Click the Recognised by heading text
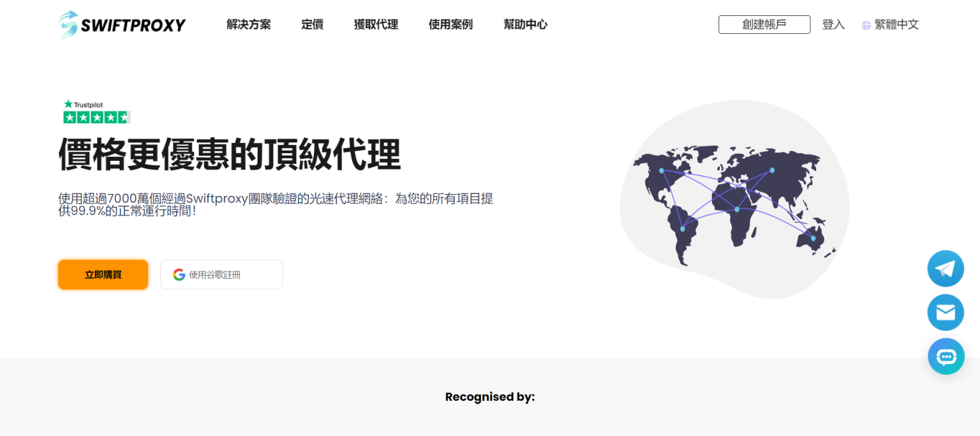Image resolution: width=980 pixels, height=436 pixels. (x=489, y=396)
